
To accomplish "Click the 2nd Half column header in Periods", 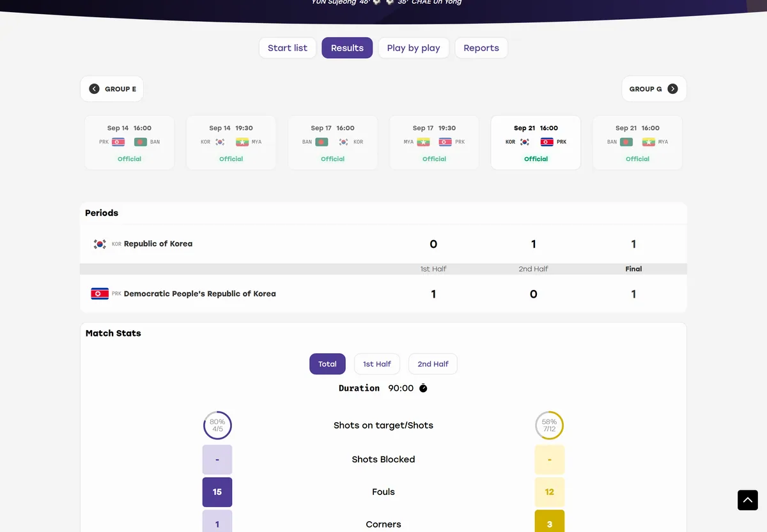I will [x=533, y=269].
